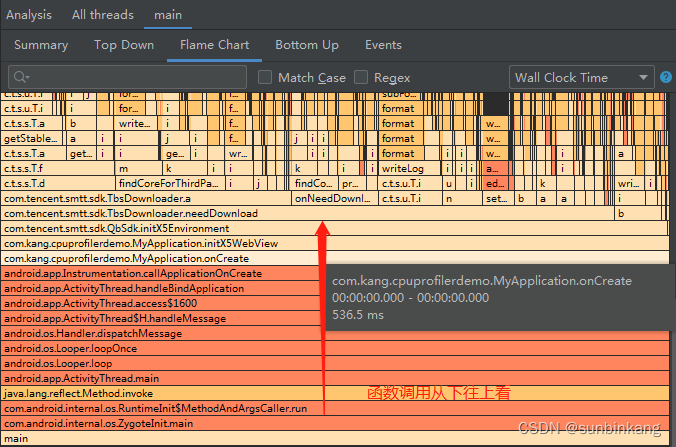The image size is (676, 447).
Task: Select the findCo... frame
Action: click(x=315, y=183)
